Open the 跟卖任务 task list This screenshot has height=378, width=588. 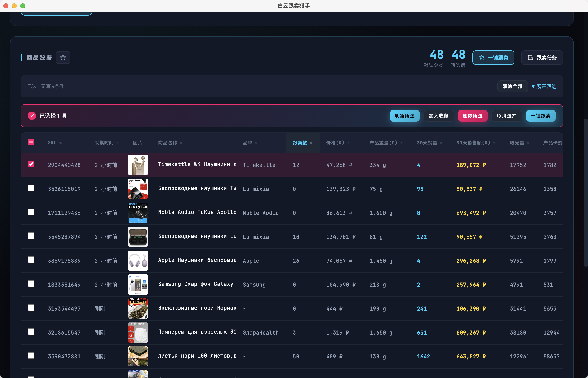click(542, 58)
